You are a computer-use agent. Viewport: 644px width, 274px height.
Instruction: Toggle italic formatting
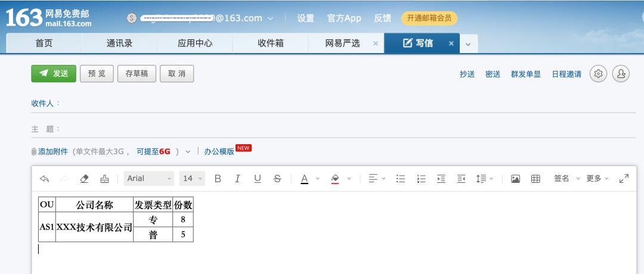point(237,179)
